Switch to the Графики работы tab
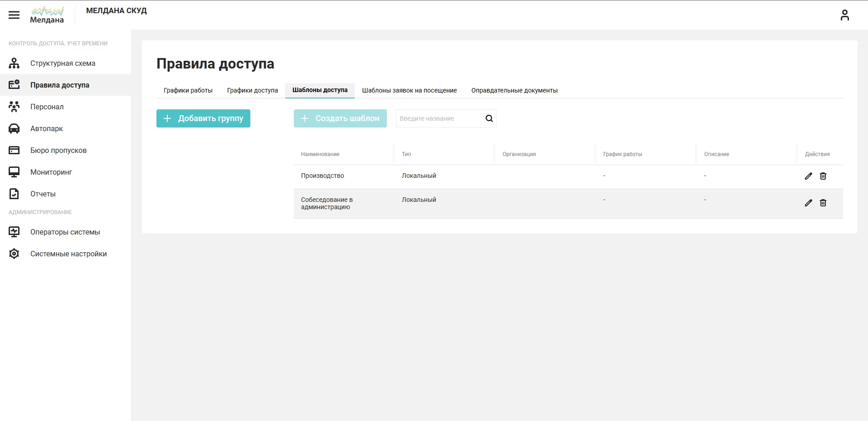The height and width of the screenshot is (421, 868). pyautogui.click(x=188, y=90)
